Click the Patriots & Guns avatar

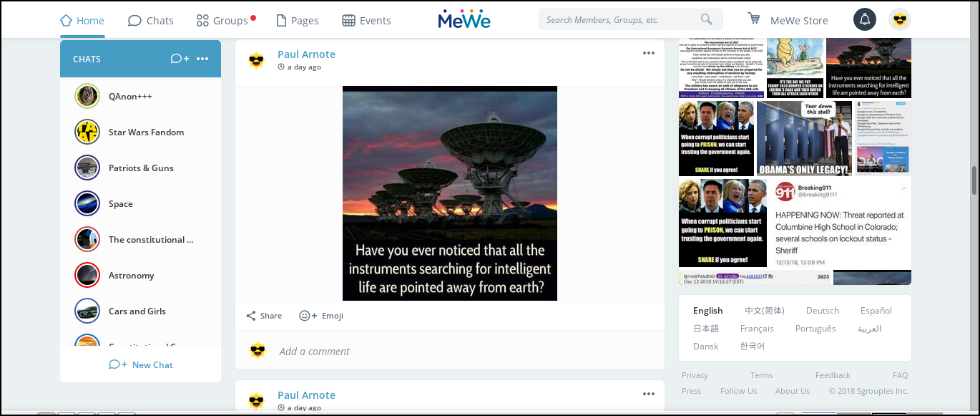coord(87,168)
